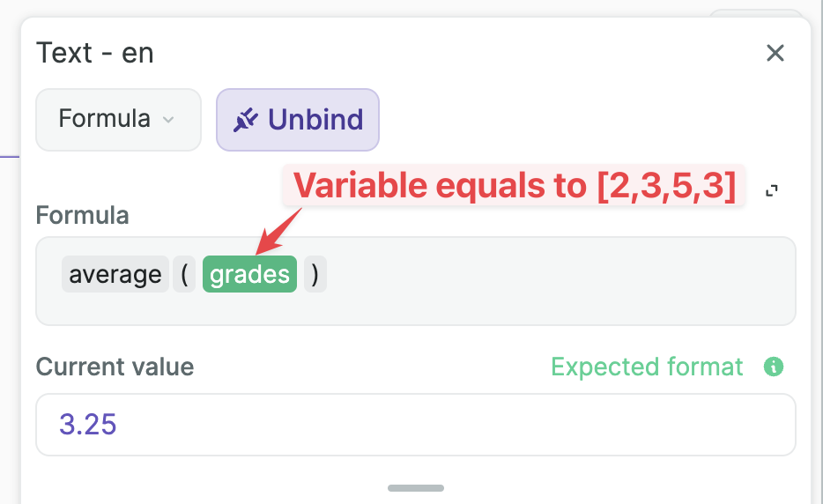Click the 3.25 result value
The height and width of the screenshot is (504, 823).
pos(88,425)
